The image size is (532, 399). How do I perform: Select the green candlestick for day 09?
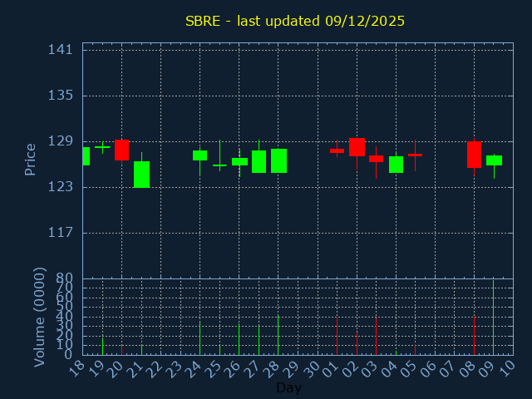[494, 160]
